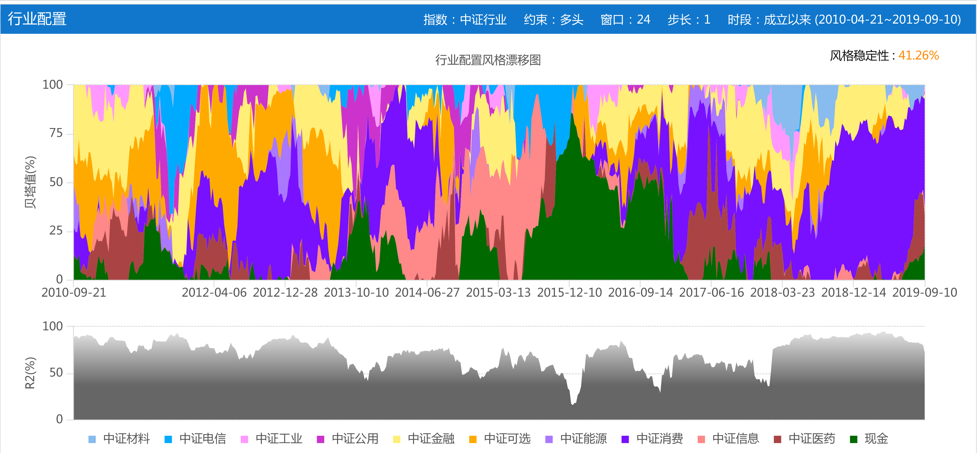Click the 2015-12-10 axis date label

tap(569, 292)
